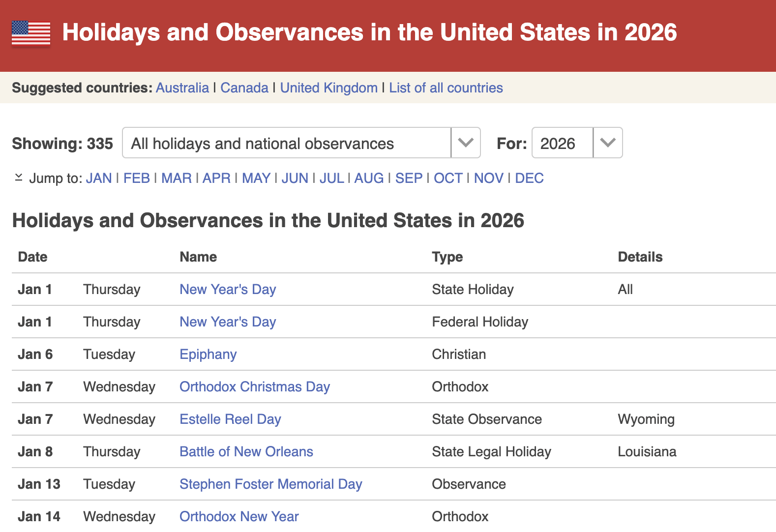Screen dimensions: 776x532
Task: Open the Orthodox Christmas Day link
Action: tap(254, 387)
